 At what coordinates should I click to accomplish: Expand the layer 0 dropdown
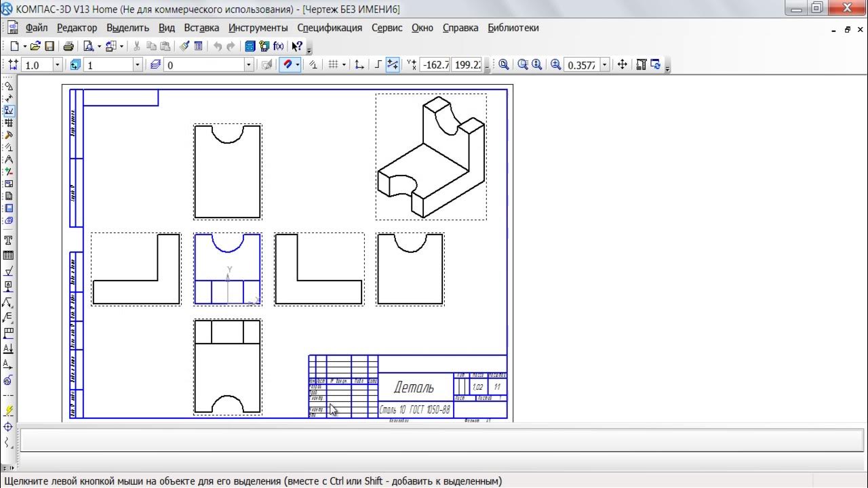[249, 65]
